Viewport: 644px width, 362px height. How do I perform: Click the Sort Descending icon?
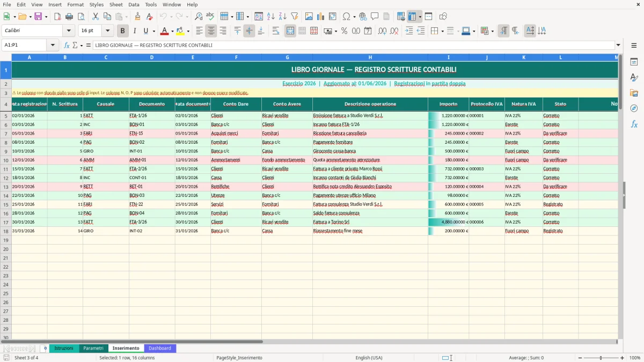click(282, 17)
